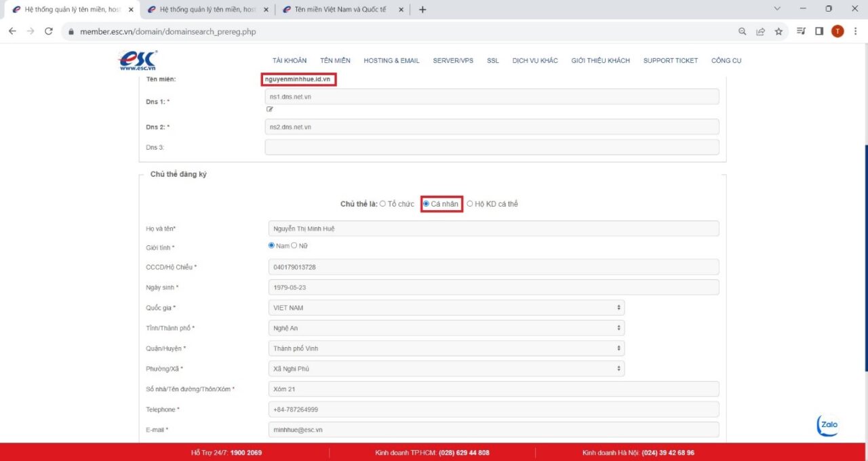Open the media control icon in toolbar

[x=801, y=31]
